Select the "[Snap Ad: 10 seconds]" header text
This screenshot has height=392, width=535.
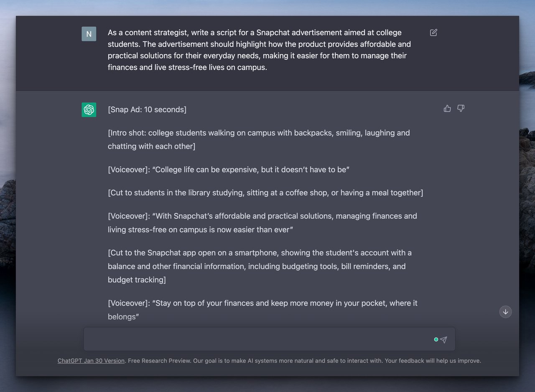coord(147,109)
